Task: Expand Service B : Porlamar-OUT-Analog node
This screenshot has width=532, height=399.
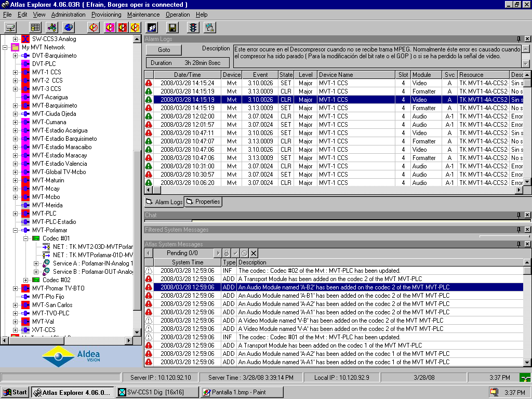Action: pos(36,272)
